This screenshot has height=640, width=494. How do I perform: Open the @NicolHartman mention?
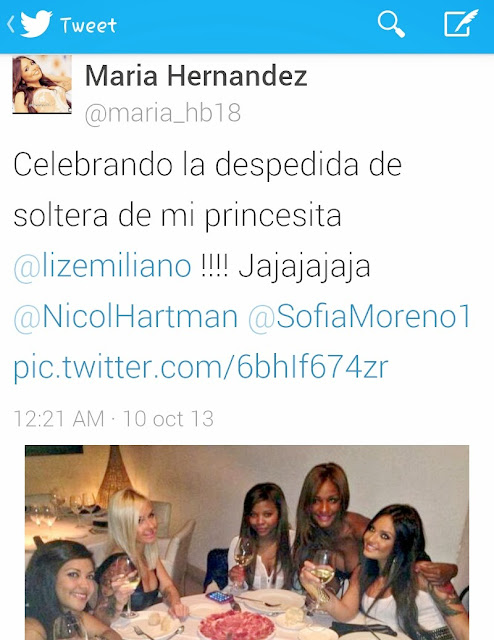126,317
